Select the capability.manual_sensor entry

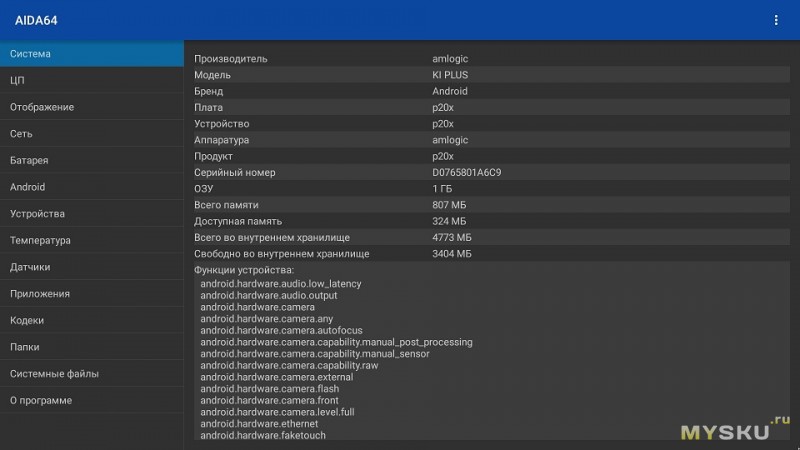pos(315,354)
